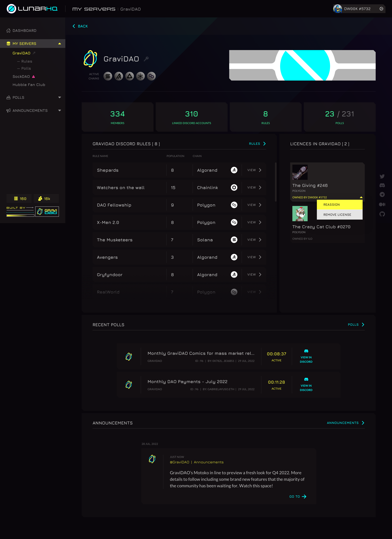Click the Twitter icon on right edge
Image resolution: width=392 pixels, height=539 pixels.
coord(382,176)
